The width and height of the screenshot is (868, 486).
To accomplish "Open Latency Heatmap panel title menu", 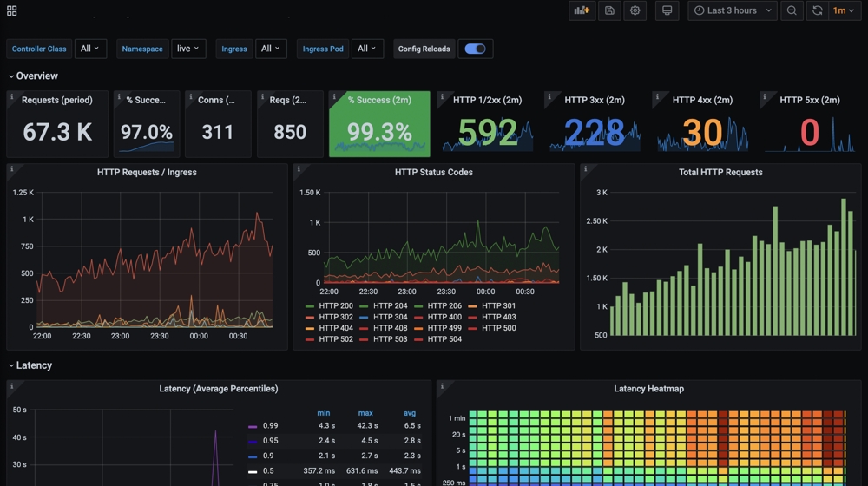I will tap(648, 389).
